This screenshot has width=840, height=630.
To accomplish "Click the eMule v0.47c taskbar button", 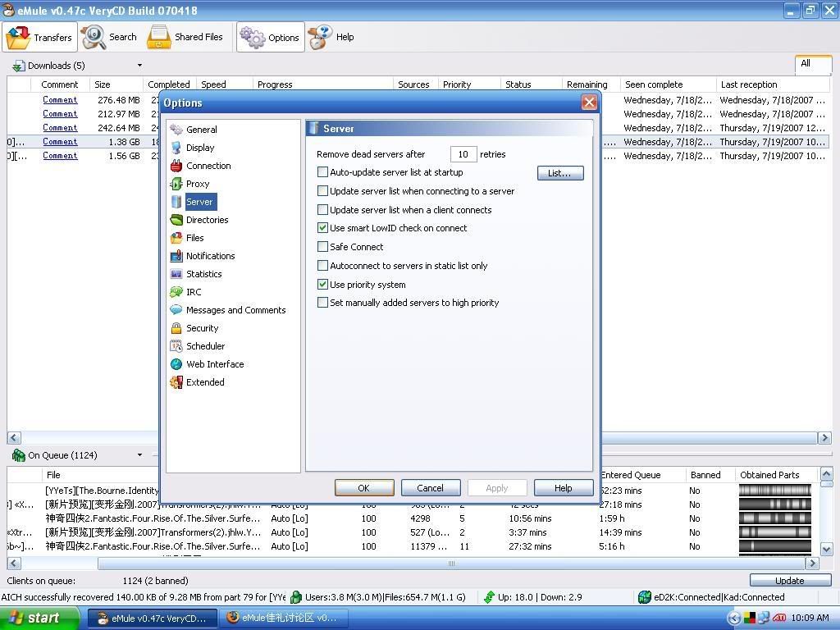I will click(x=153, y=619).
